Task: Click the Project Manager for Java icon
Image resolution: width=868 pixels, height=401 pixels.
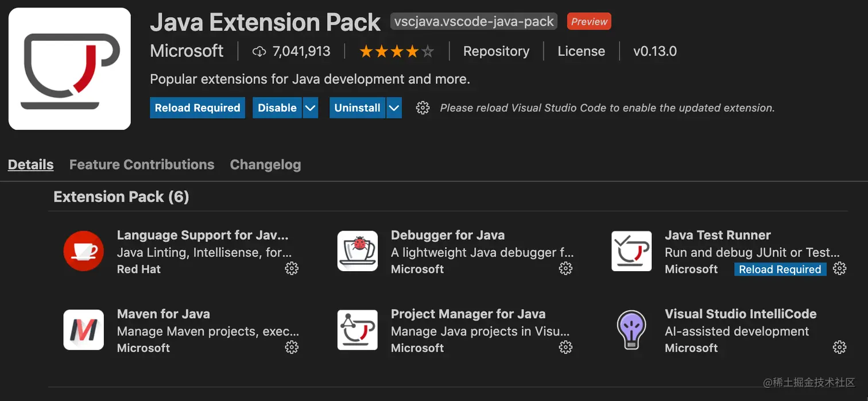Action: (x=358, y=330)
